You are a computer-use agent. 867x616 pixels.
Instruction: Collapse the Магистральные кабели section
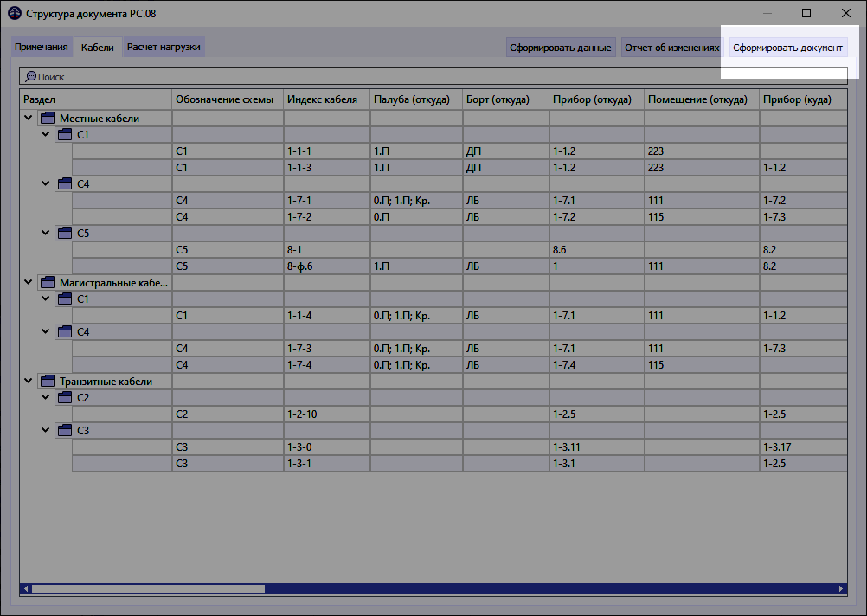(28, 282)
